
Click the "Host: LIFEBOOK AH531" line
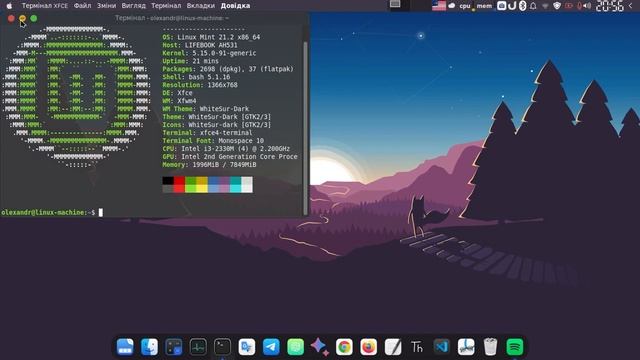200,45
